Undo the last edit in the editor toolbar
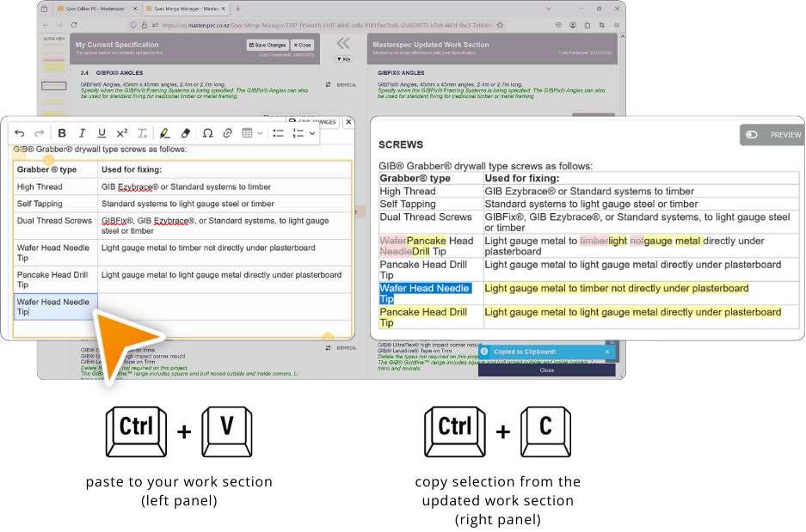The image size is (806, 532). [x=20, y=133]
